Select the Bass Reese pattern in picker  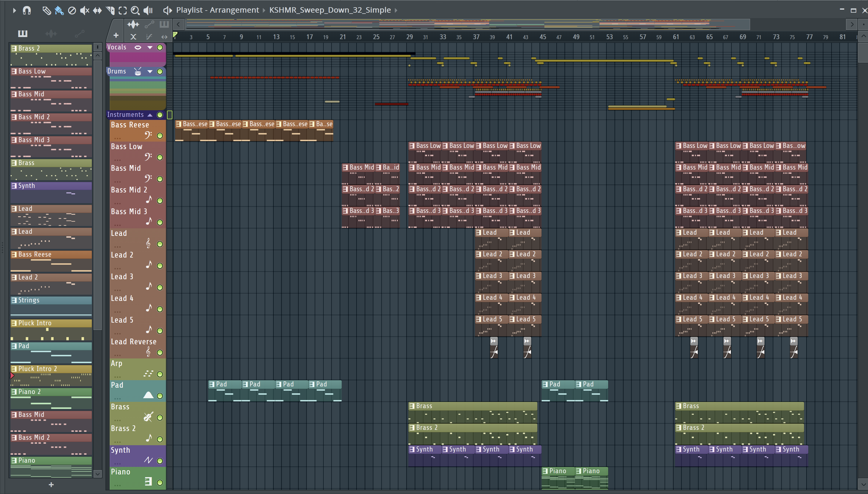click(51, 261)
